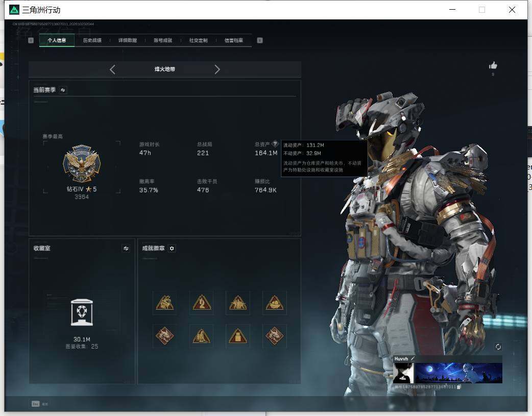The image size is (532, 416).
Task: Toggle the swap icon in the 收藏室 panel
Action: coord(126,249)
